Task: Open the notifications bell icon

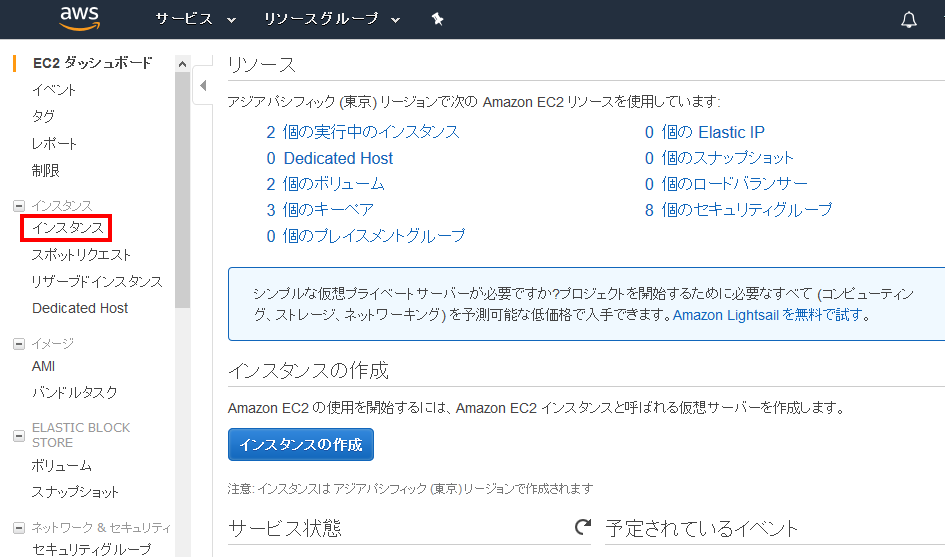Action: pos(908,19)
